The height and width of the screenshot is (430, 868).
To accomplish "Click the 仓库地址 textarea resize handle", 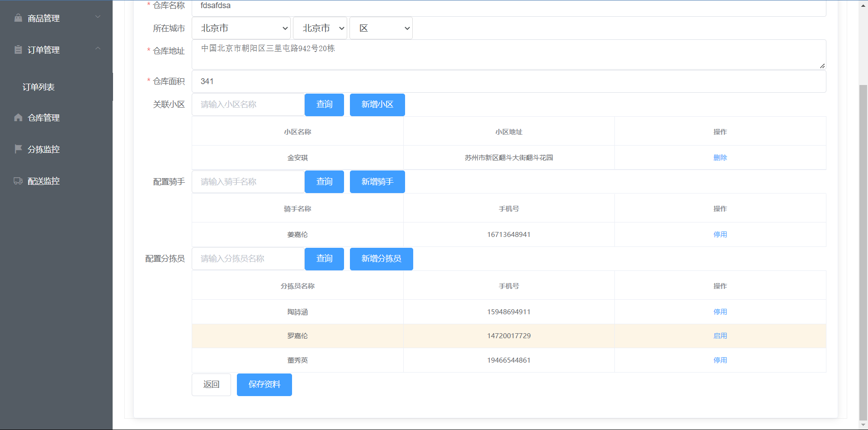I will coord(822,66).
